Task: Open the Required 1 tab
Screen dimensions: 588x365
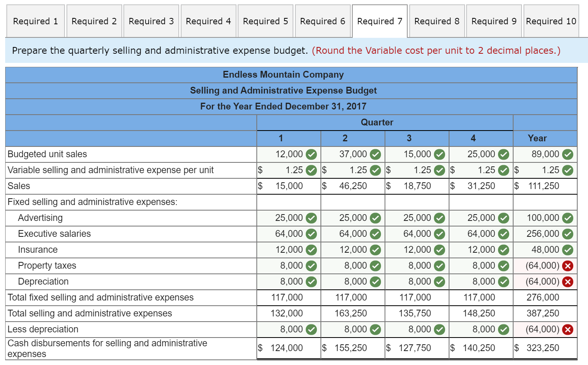Action: [35, 21]
